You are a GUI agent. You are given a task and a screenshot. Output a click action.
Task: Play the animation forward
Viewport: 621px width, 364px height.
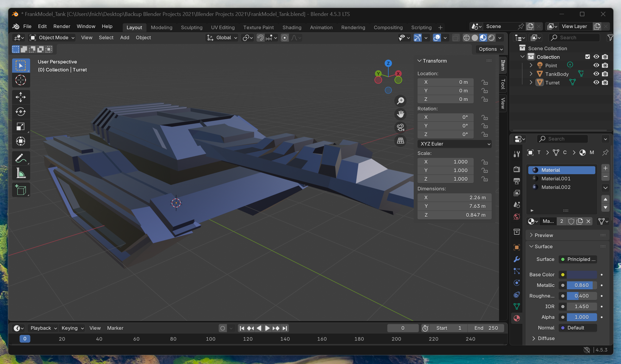(x=267, y=328)
